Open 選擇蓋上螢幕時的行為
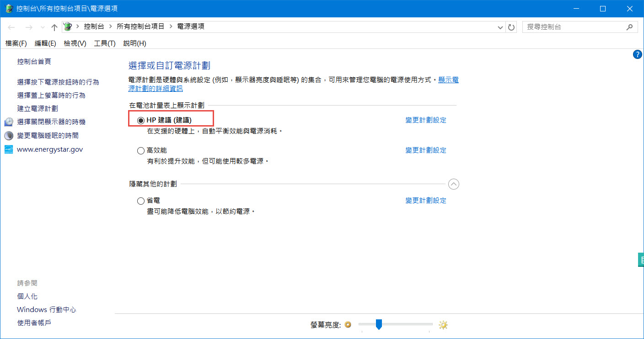The image size is (644, 339). [x=51, y=95]
